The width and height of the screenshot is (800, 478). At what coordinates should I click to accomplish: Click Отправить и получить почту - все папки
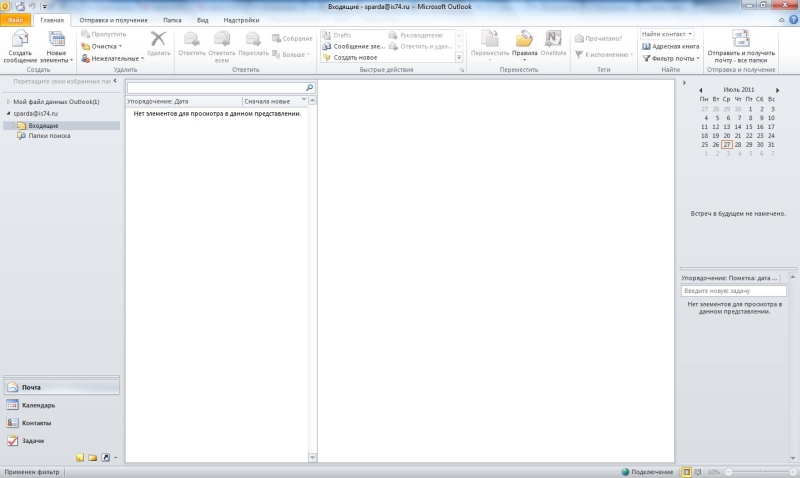pyautogui.click(x=741, y=40)
